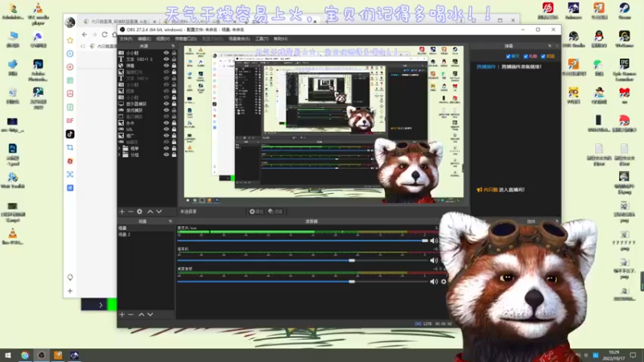This screenshot has width=644, height=362.
Task: Open the Windows notification center
Action: (633, 355)
